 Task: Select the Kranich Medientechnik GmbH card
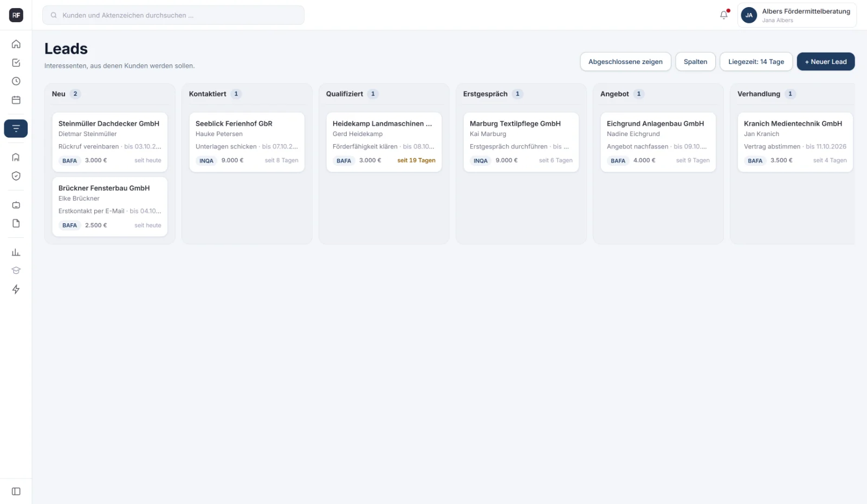coord(795,142)
